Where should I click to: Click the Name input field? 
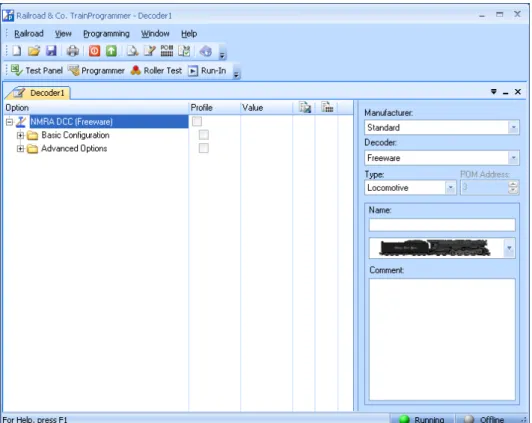tap(442, 225)
